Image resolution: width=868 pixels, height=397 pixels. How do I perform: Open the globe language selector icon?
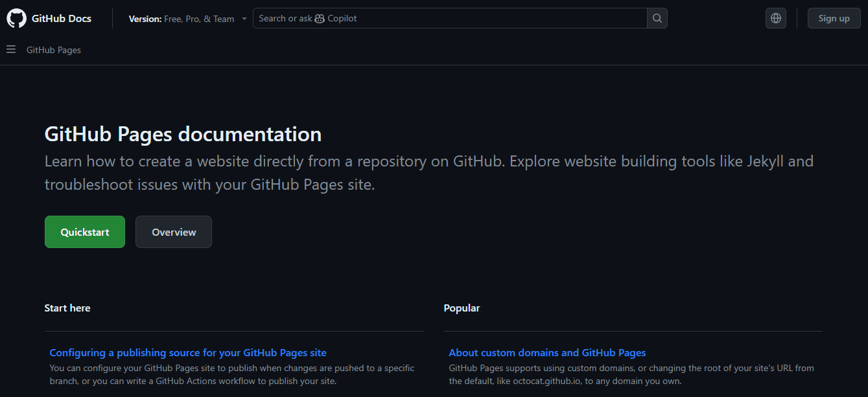(x=775, y=17)
